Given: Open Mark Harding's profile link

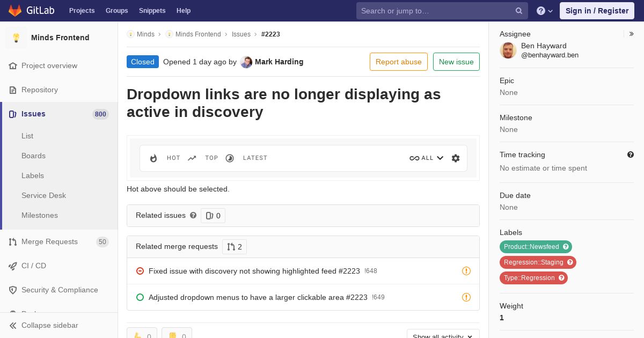Looking at the screenshot, I should [279, 62].
